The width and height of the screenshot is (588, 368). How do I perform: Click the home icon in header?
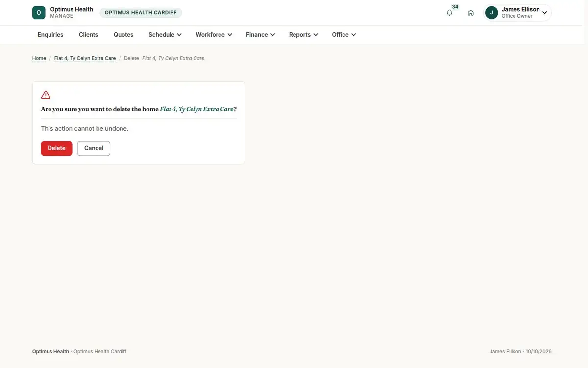pos(470,13)
